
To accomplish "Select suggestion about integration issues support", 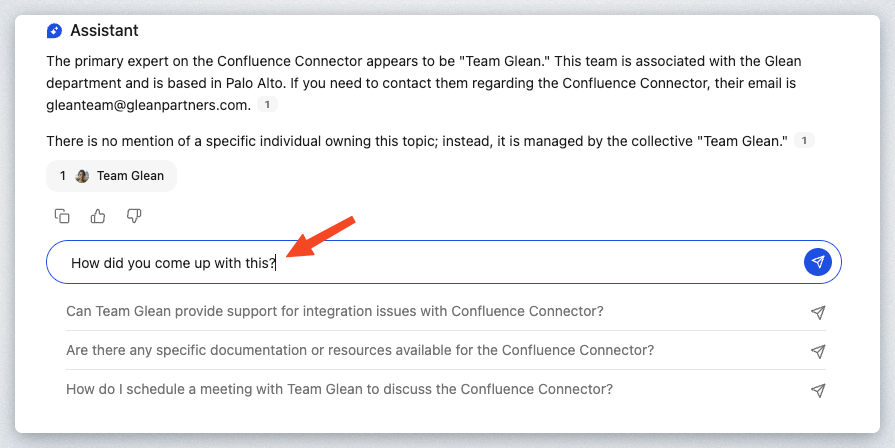I will (335, 311).
